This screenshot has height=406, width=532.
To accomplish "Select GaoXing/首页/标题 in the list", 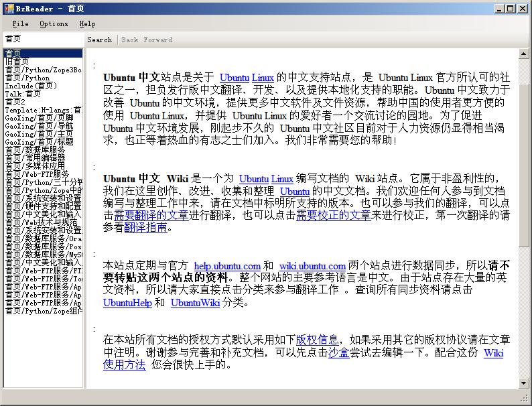I will coord(43,142).
